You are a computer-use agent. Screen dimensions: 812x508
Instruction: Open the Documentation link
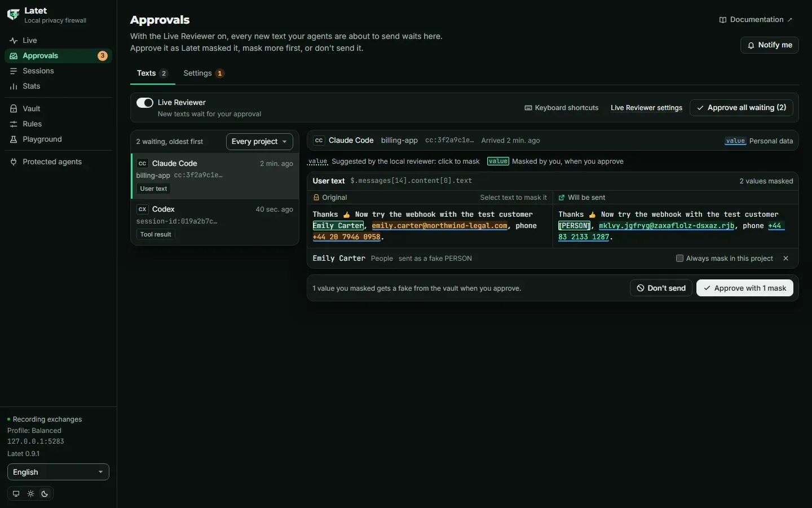[x=756, y=20]
